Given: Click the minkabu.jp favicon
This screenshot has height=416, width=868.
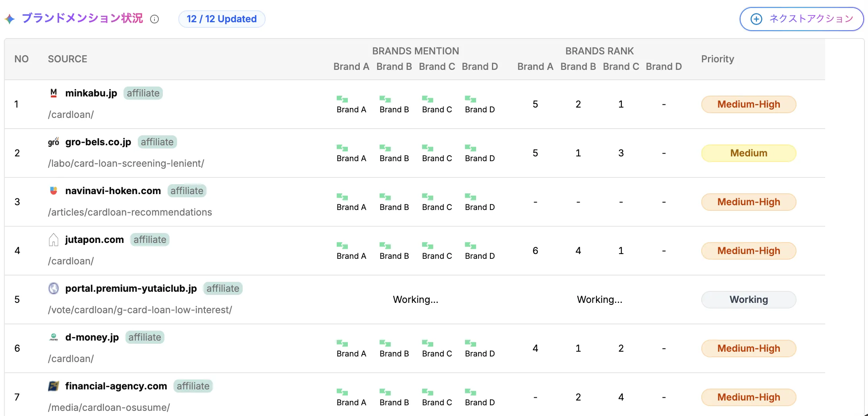Looking at the screenshot, I should coord(54,93).
